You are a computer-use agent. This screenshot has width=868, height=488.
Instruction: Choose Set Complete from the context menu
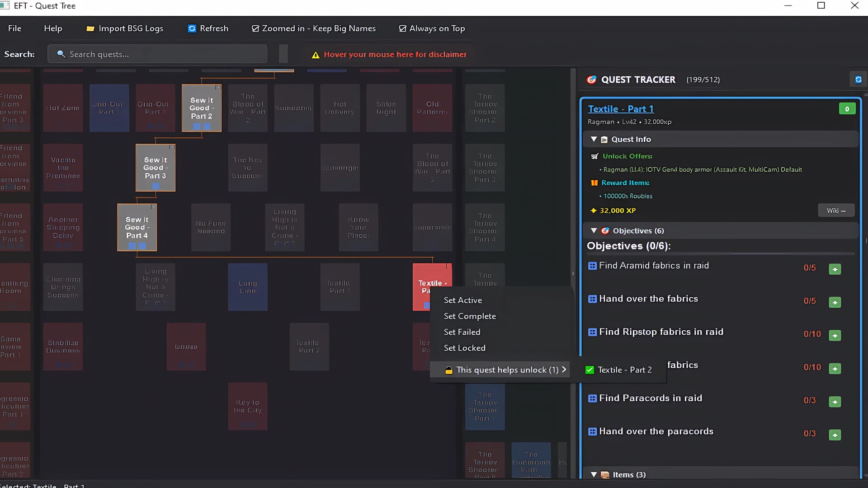tap(470, 316)
